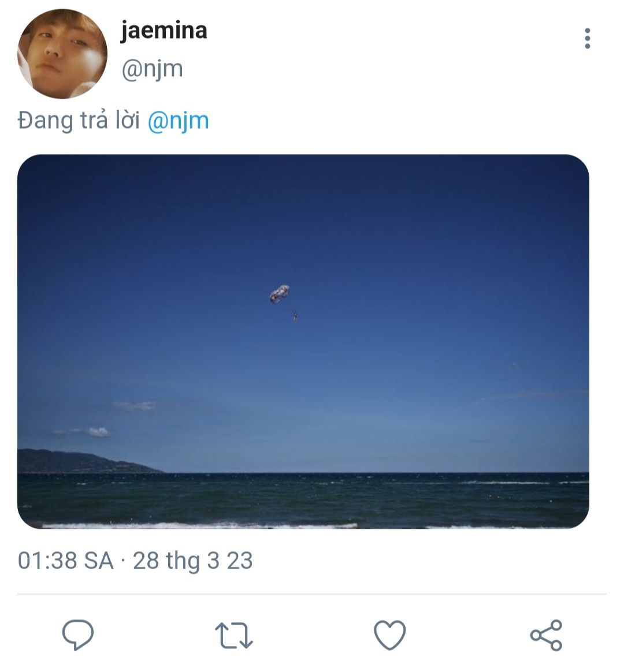The width and height of the screenshot is (624, 672).
Task: Follow the blue @njm replying-to link
Action: pos(178,121)
